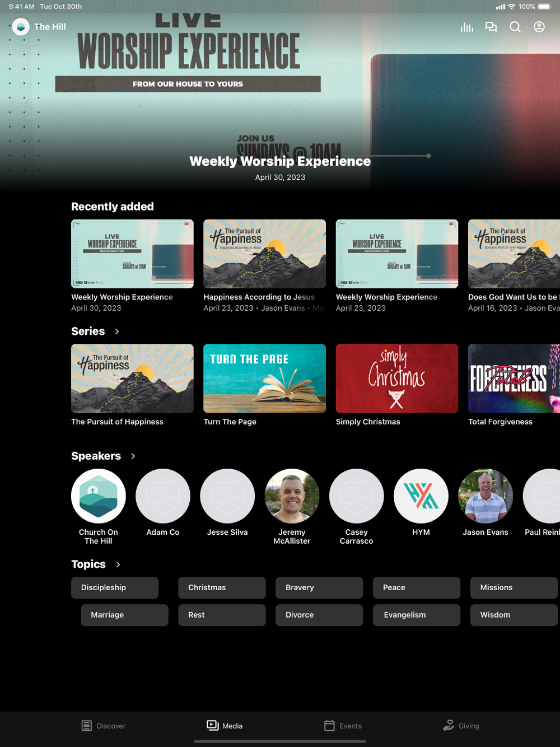This screenshot has height=747, width=560.
Task: Choose the Discipleship topic
Action: [115, 588]
